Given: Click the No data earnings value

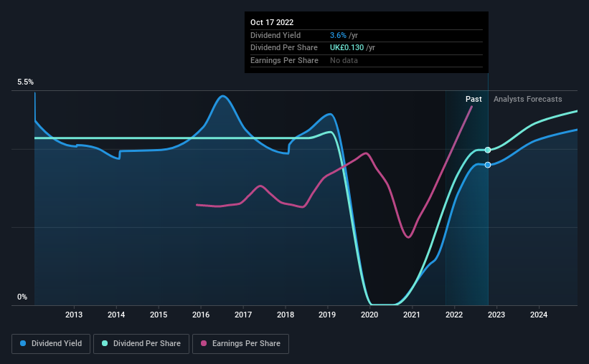Looking at the screenshot, I should (x=344, y=60).
